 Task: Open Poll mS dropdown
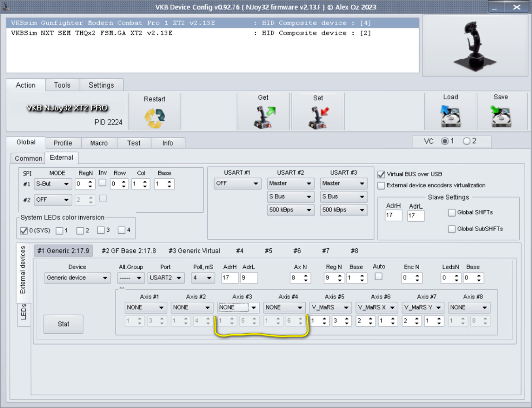coord(203,278)
